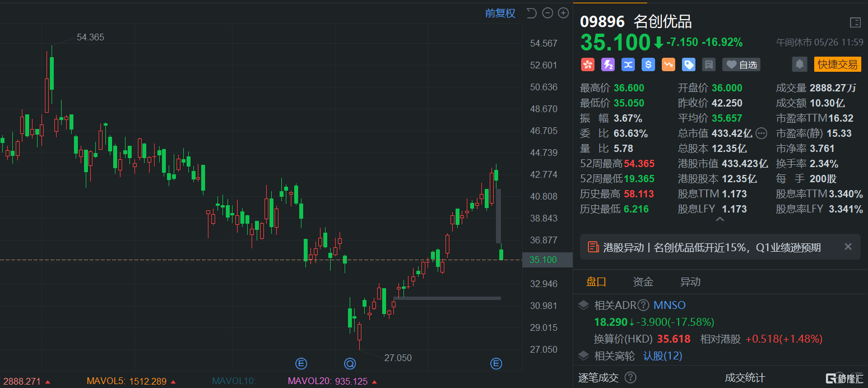Viewport: 868px width, 388px height.
Task: Click the 午间休市 05/26 11:59 status
Action: [x=820, y=42]
